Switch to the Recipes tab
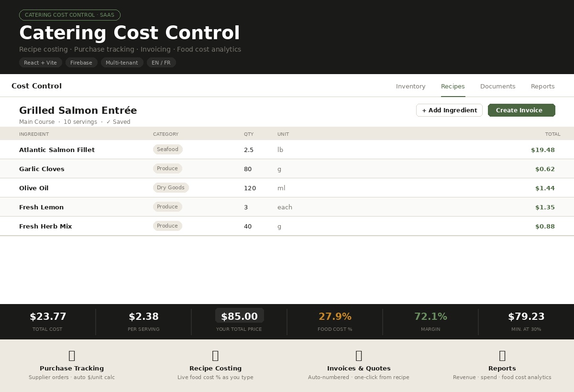574x392 pixels. tap(453, 87)
